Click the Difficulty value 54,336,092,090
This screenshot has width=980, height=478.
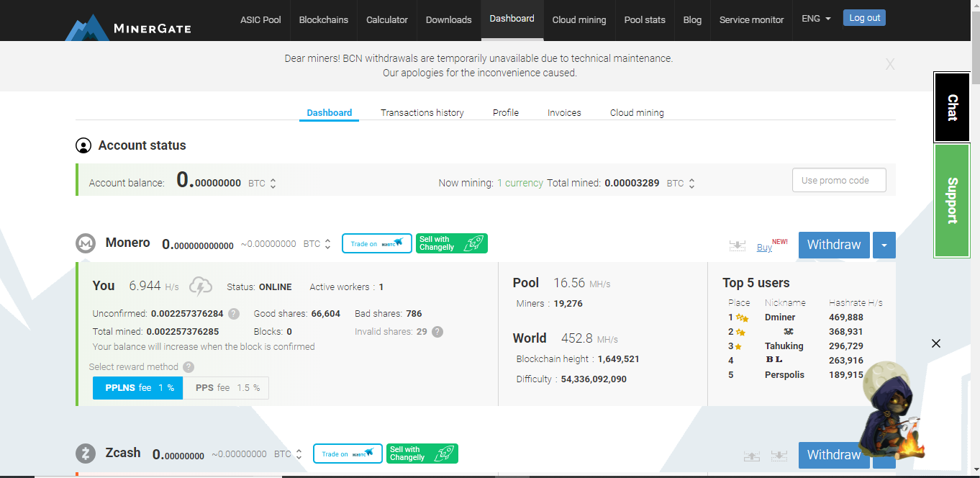(594, 379)
